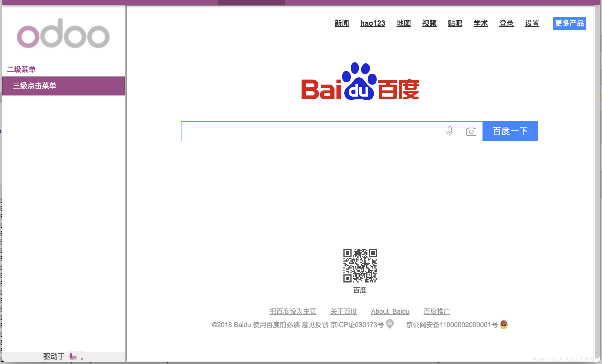Click the 京ICP证030173号 text
602x364 pixels.
tap(357, 325)
